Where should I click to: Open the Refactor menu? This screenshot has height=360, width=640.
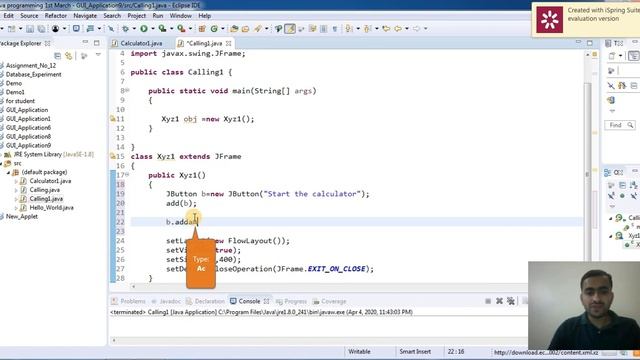click(56, 16)
